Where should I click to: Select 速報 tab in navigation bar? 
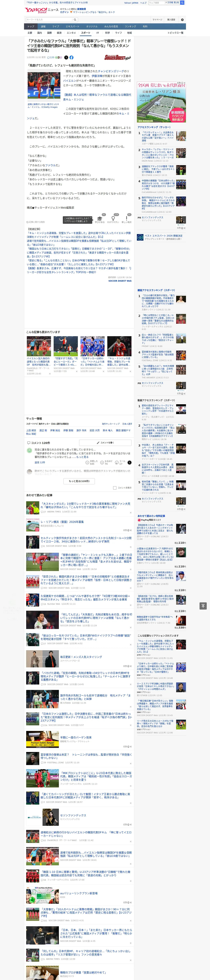43,27
